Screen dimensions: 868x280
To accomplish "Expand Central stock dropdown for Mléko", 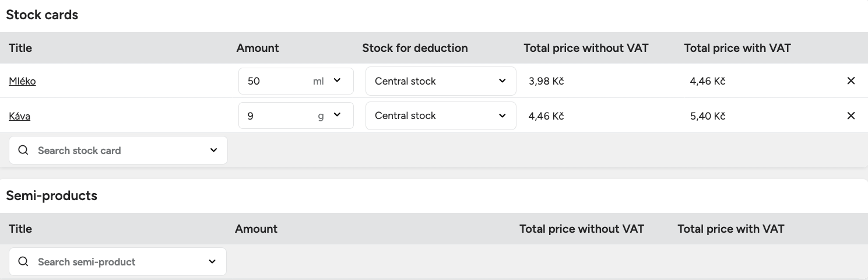I will 502,81.
